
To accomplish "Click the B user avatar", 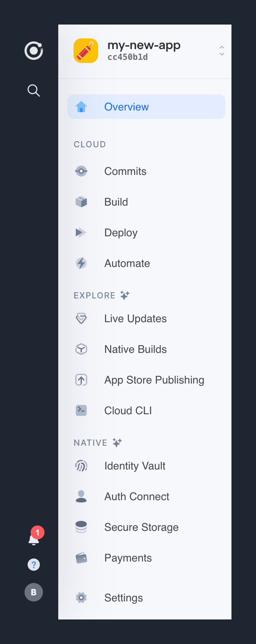I will (34, 592).
